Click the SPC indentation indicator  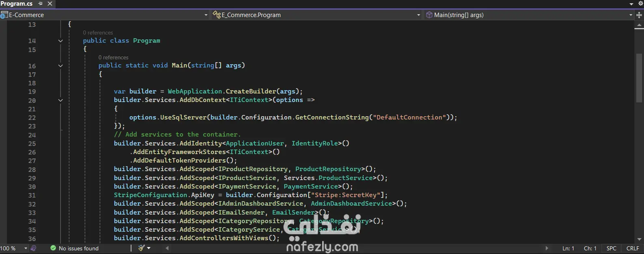coord(611,248)
